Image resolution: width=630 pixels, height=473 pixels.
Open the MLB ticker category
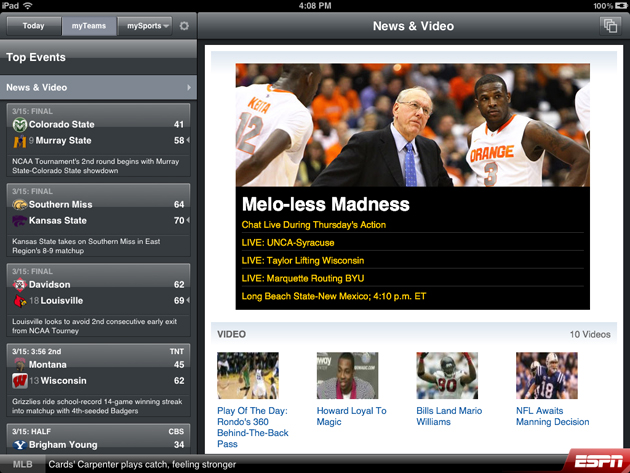(22, 464)
